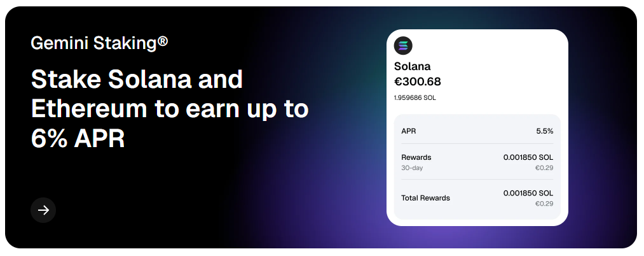Click the 30-day period text
This screenshot has height=256, width=644.
pos(412,168)
